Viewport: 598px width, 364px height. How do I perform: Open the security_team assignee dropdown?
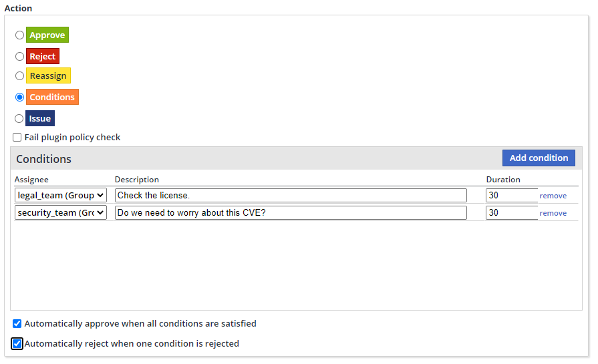click(61, 213)
